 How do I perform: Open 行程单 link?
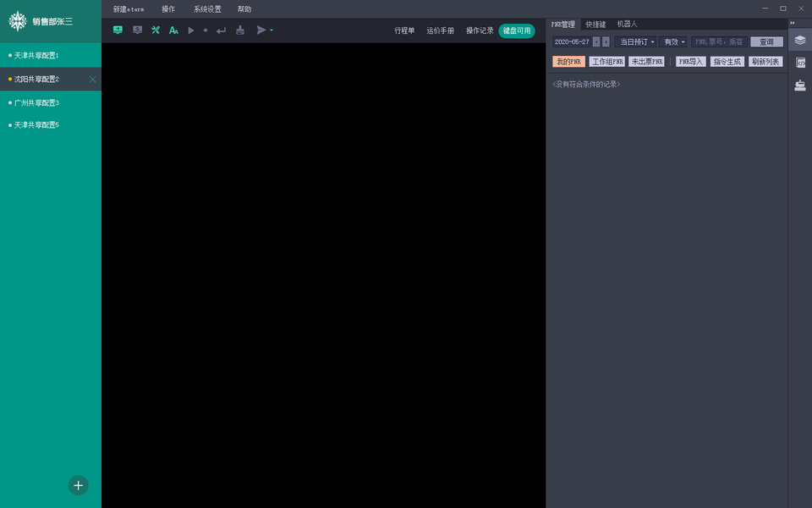[x=404, y=30]
